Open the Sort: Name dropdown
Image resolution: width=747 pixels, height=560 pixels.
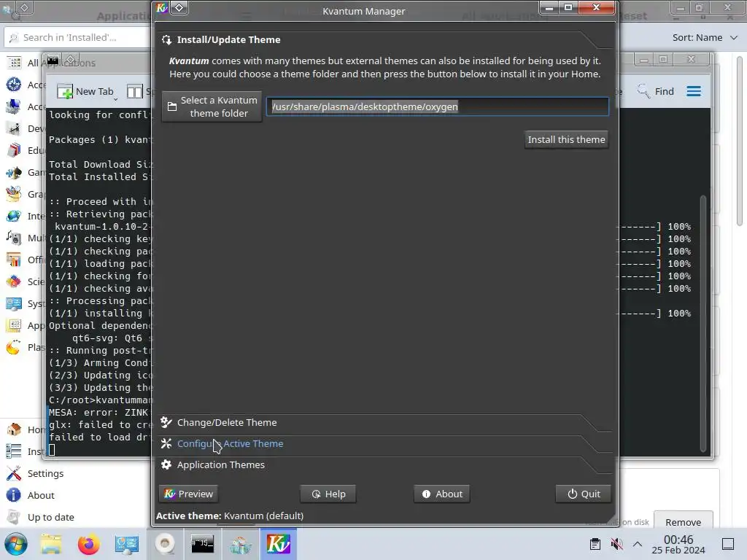705,38
